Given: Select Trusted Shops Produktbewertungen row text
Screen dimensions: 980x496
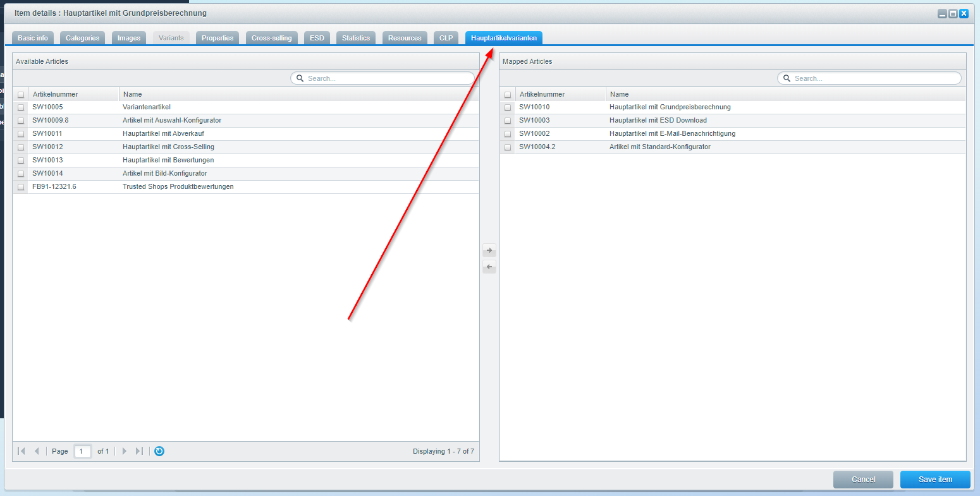Looking at the screenshot, I should click(x=178, y=187).
